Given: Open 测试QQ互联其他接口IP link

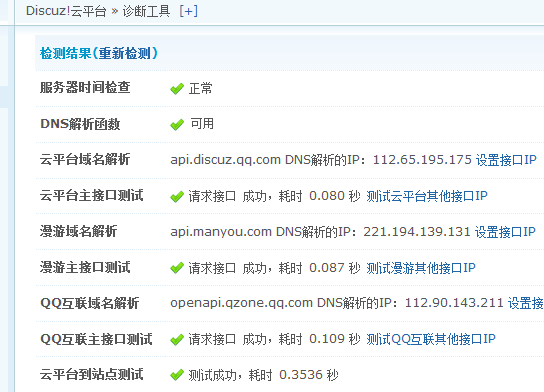Looking at the screenshot, I should coord(431,339).
